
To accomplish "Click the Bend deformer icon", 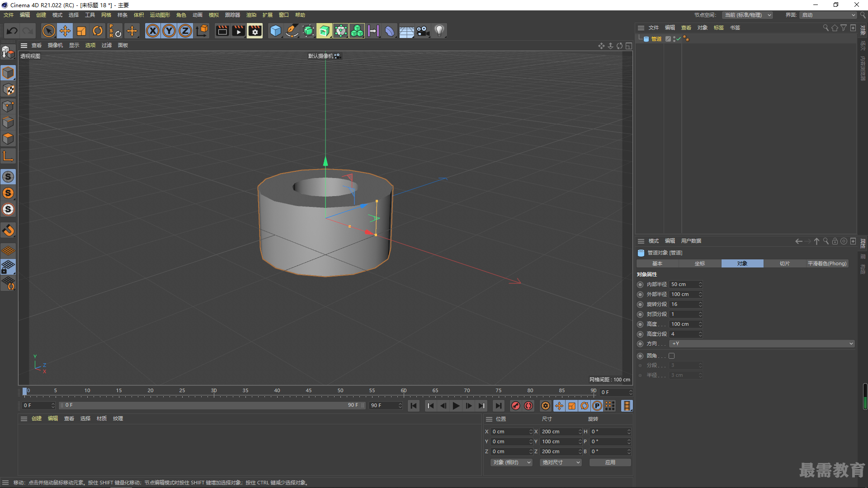I will click(x=389, y=31).
